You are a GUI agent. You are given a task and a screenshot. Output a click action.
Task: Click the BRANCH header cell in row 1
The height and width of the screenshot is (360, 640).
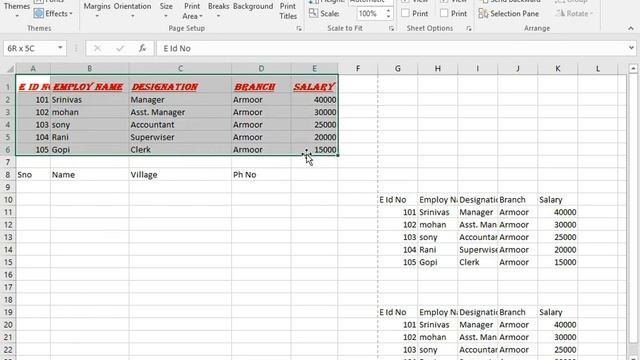point(261,84)
